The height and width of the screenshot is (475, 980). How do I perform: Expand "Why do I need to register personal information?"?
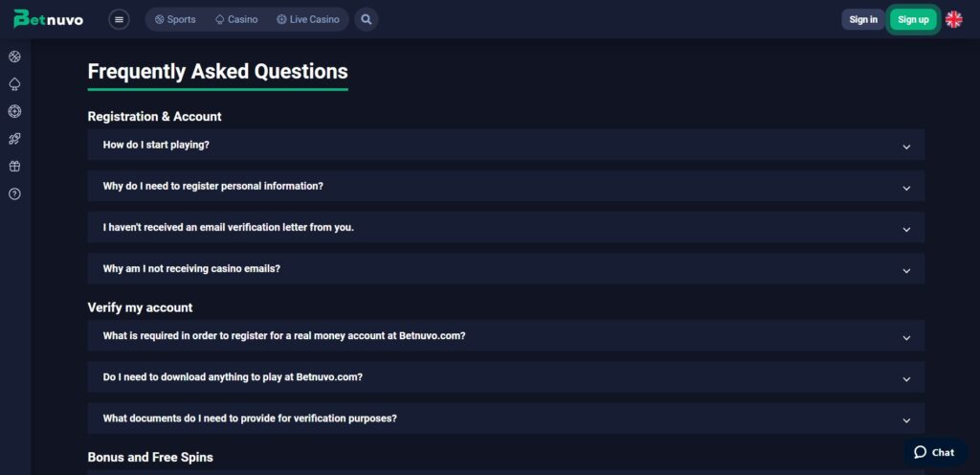tap(505, 186)
